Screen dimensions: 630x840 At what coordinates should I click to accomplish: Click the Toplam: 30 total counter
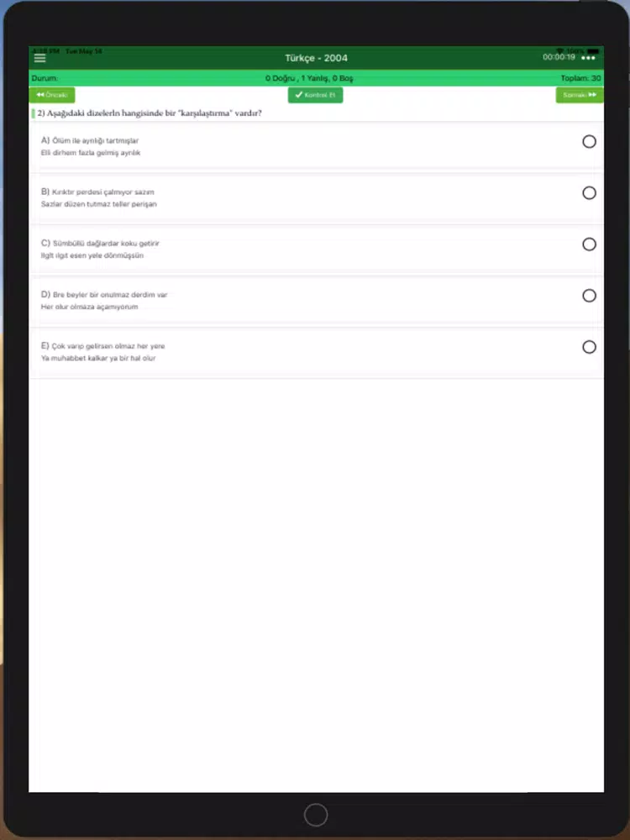point(580,78)
